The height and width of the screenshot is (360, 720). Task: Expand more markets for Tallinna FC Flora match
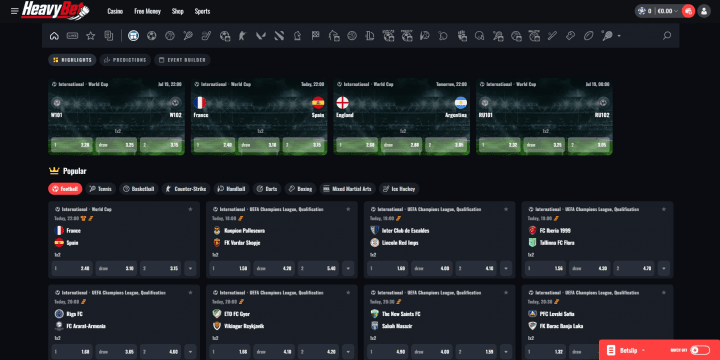(664, 268)
